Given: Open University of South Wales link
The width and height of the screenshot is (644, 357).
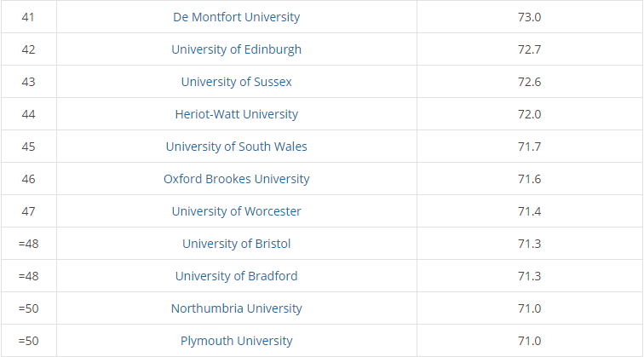Looking at the screenshot, I should pyautogui.click(x=236, y=147).
